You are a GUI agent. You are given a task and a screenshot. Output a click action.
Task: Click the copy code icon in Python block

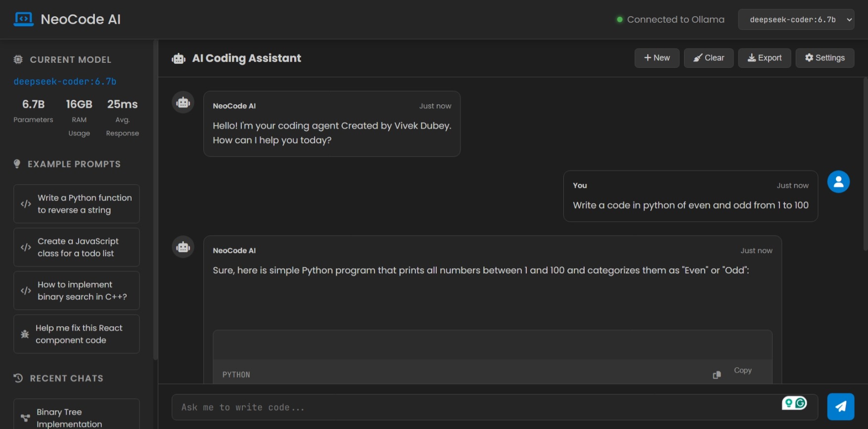tap(717, 375)
